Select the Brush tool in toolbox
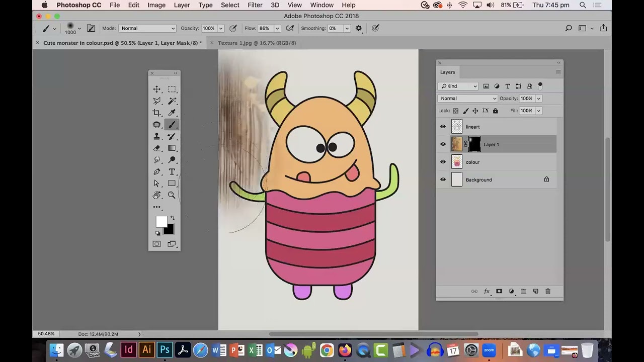This screenshot has height=362, width=644. 172,125
